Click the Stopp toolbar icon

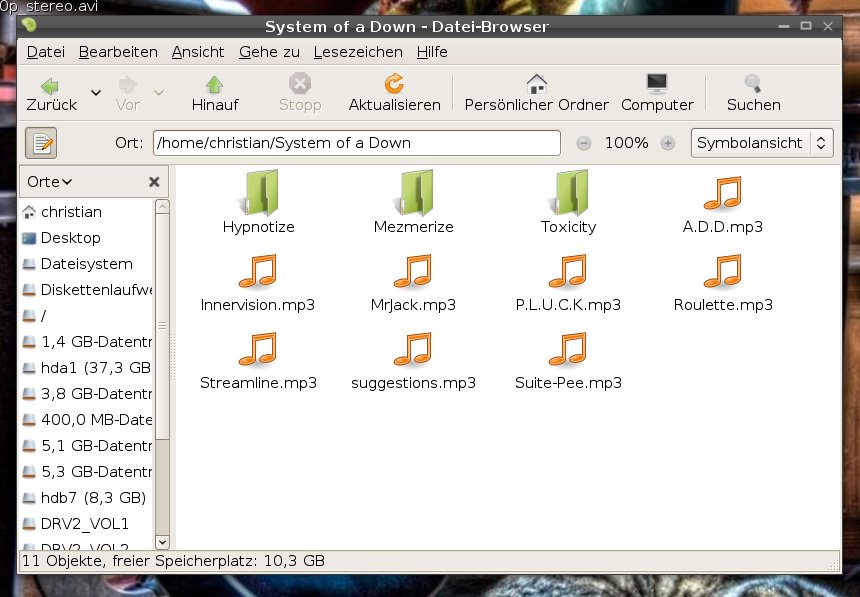[300, 84]
